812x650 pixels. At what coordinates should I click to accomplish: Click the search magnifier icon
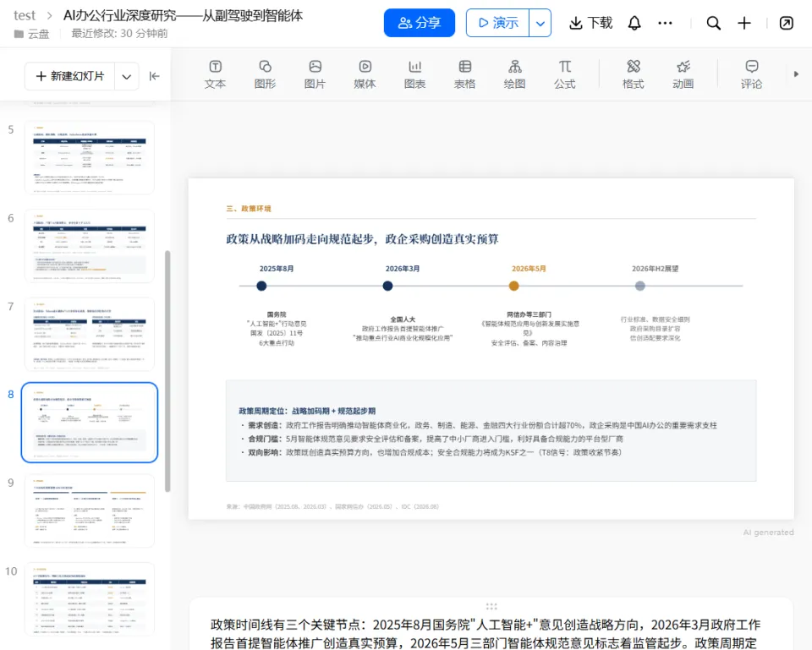(x=713, y=23)
